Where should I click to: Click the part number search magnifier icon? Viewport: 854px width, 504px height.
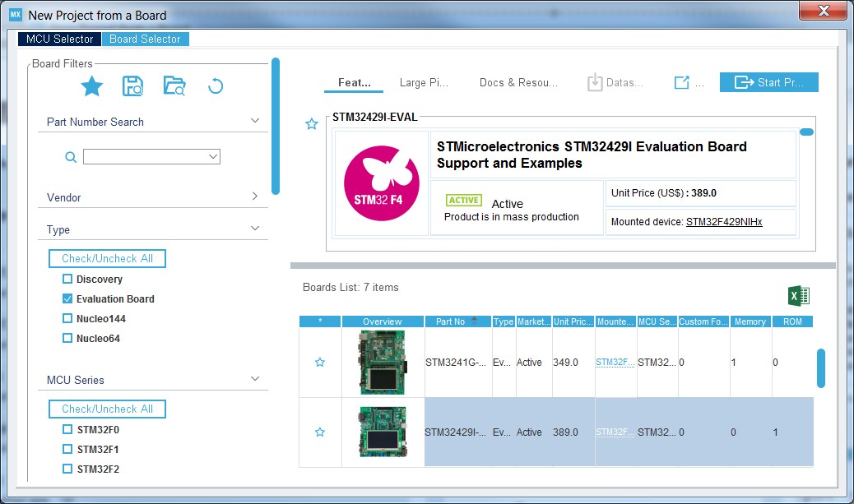[71, 157]
